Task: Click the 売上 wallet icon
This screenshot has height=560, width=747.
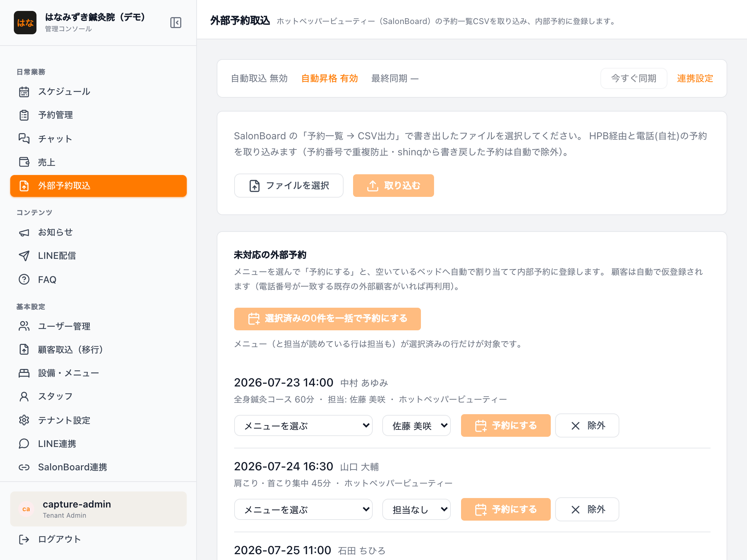Action: click(x=24, y=162)
